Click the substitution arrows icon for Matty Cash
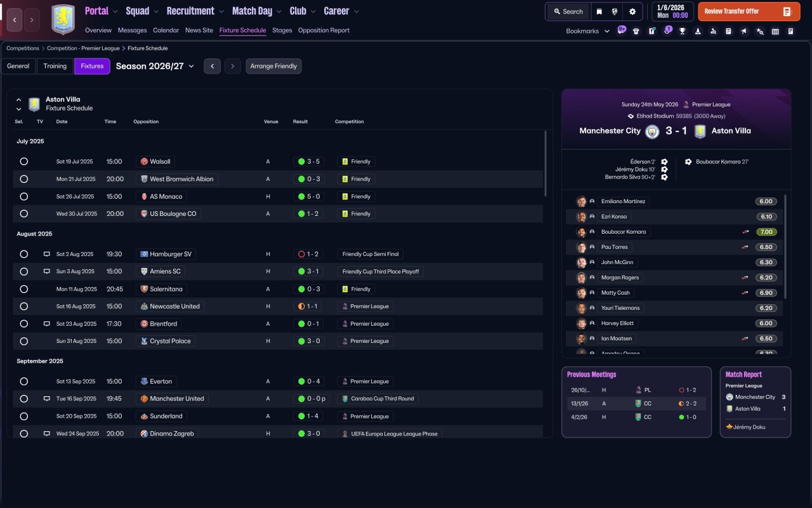 tap(745, 293)
